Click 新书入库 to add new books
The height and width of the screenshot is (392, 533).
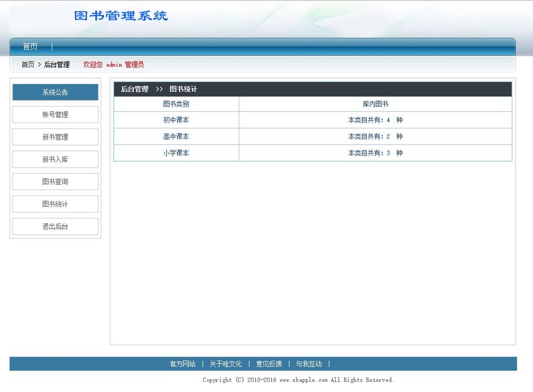click(54, 159)
